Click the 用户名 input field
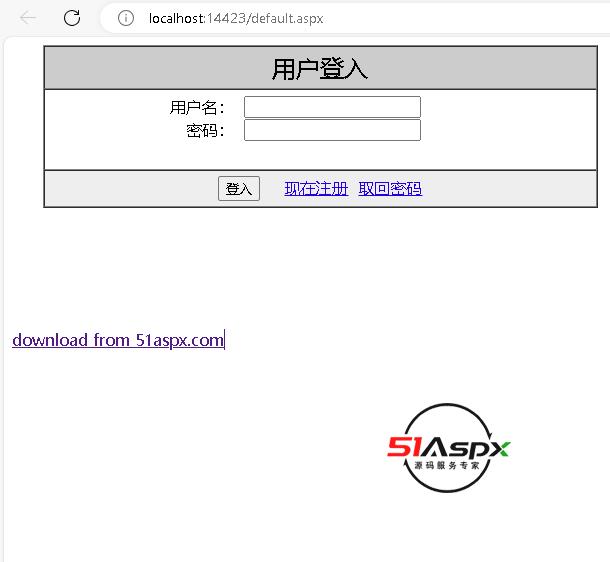Image resolution: width=610 pixels, height=562 pixels. coord(332,107)
